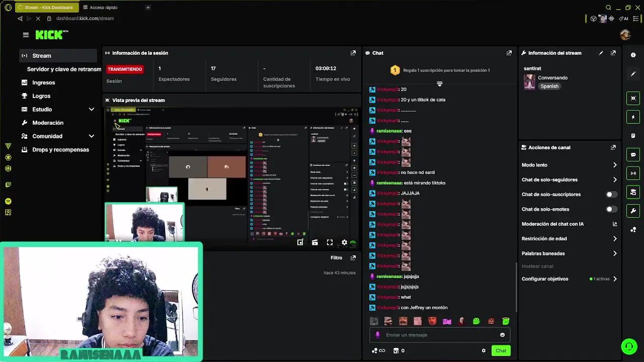644x362 pixels.
Task: Click the purple microphone icon in message box
Action: click(378, 335)
